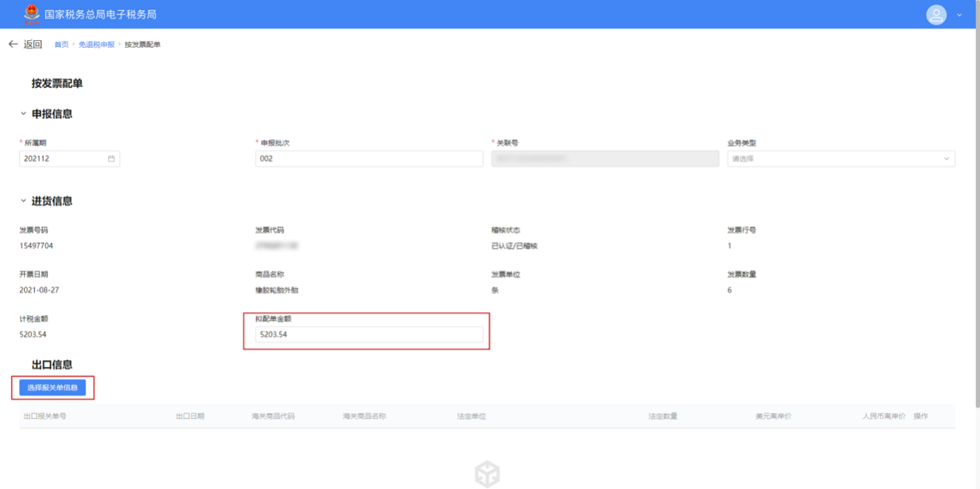The width and height of the screenshot is (980, 489).
Task: Click the 操作 column header
Action: (x=920, y=416)
